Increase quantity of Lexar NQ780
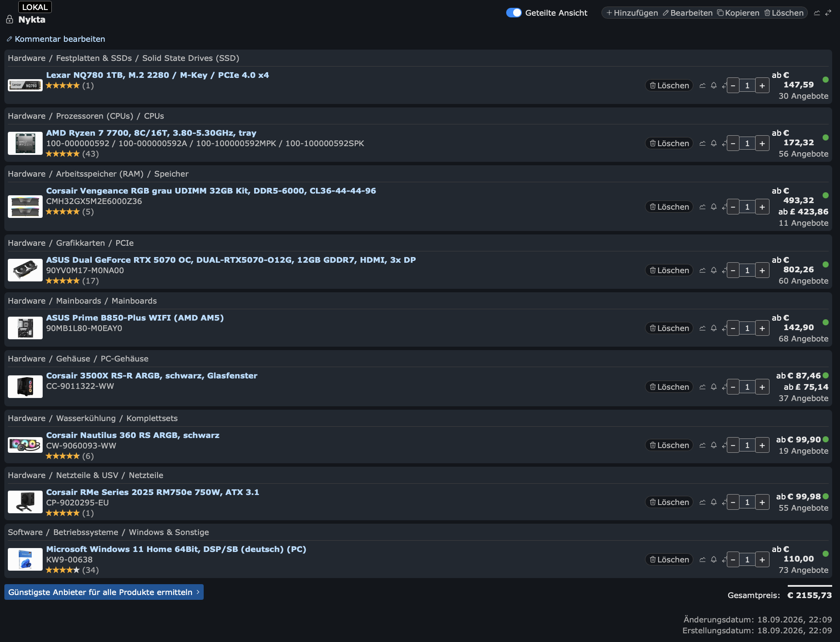This screenshot has height=642, width=840. click(x=762, y=86)
